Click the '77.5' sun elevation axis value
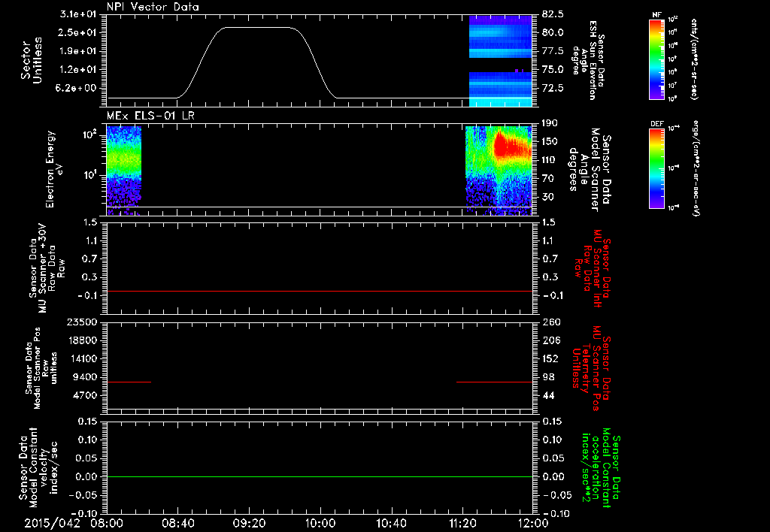The image size is (770, 532). click(x=553, y=51)
